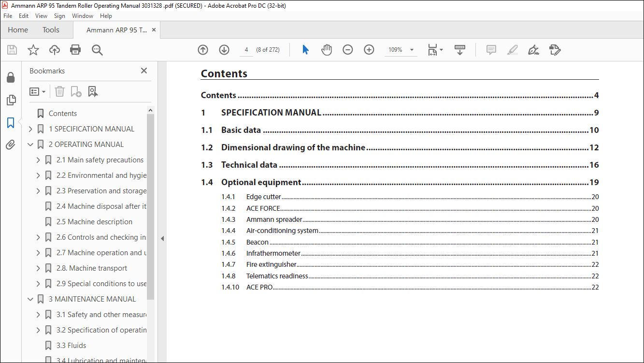Collapse the navigation pane with the arrow
The width and height of the screenshot is (644, 363).
(x=162, y=238)
